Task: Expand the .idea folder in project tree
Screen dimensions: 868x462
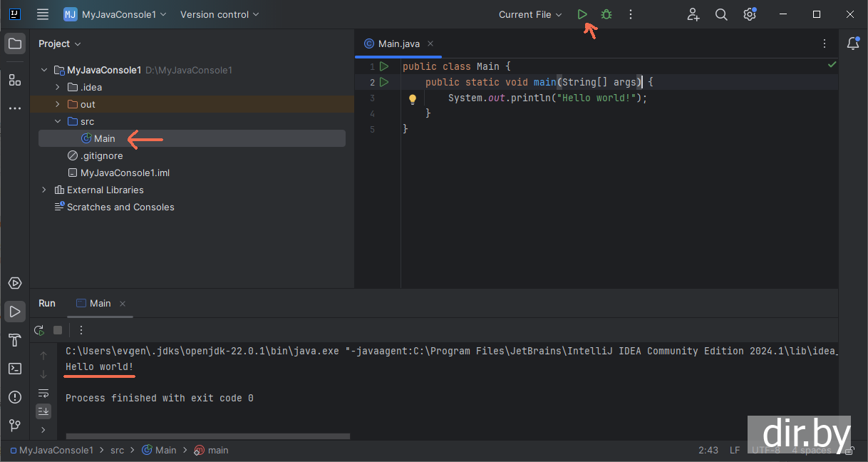Action: pyautogui.click(x=58, y=87)
